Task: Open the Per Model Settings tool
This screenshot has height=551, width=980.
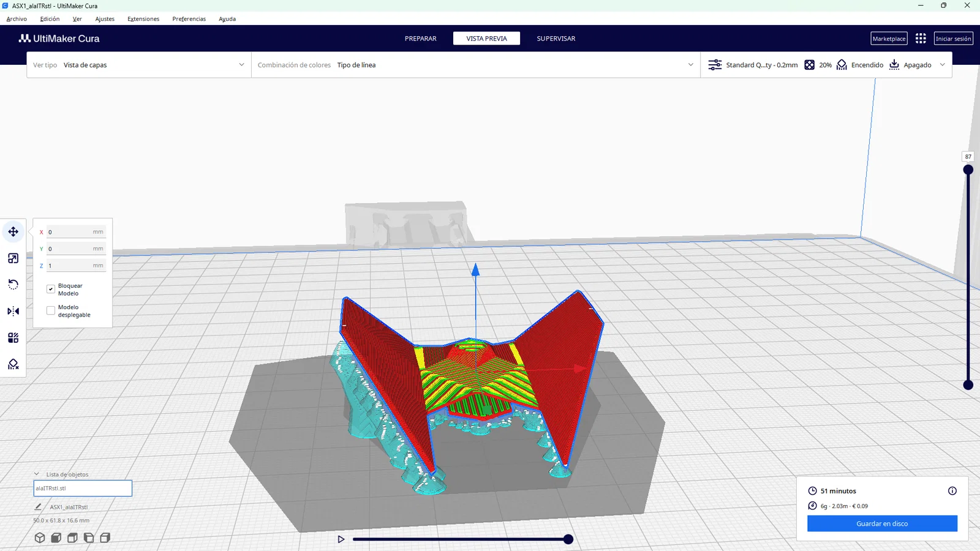Action: [x=13, y=338]
